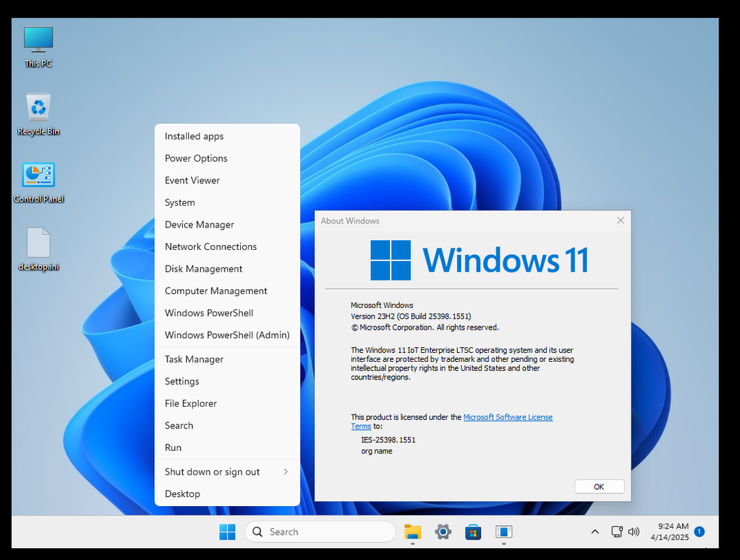This screenshot has height=560, width=740.
Task: Select the Recycle Bin desktop icon
Action: [x=39, y=114]
